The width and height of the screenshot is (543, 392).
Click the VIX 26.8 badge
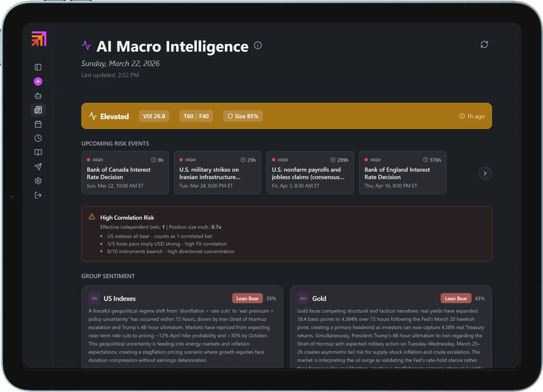154,116
